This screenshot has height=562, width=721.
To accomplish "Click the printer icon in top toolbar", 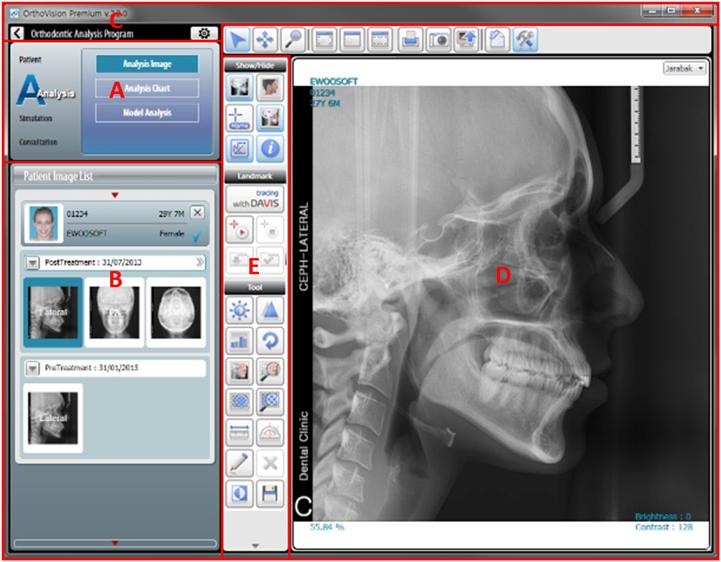I will click(x=410, y=40).
